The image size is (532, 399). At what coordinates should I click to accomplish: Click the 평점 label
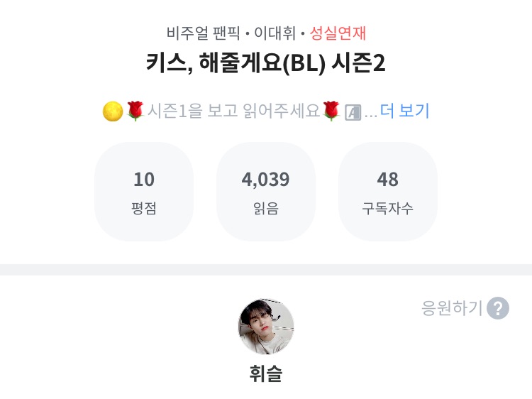(x=144, y=209)
